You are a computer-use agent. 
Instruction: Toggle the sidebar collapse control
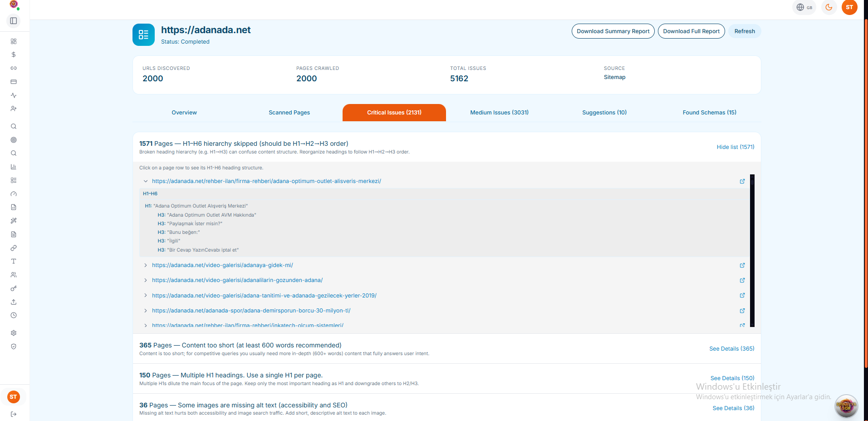tap(13, 20)
